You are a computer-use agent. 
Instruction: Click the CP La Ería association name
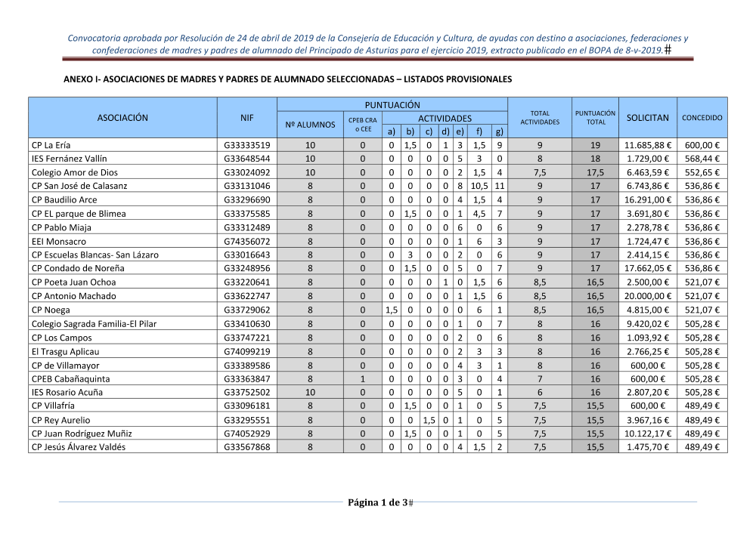[51, 145]
